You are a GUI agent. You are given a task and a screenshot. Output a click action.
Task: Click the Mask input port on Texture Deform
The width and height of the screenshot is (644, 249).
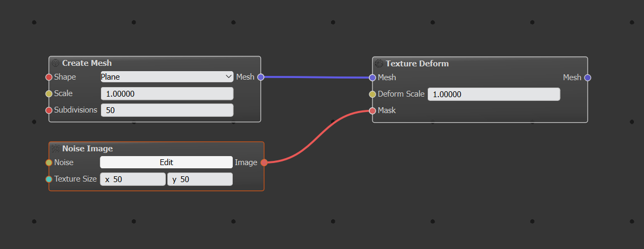372,110
